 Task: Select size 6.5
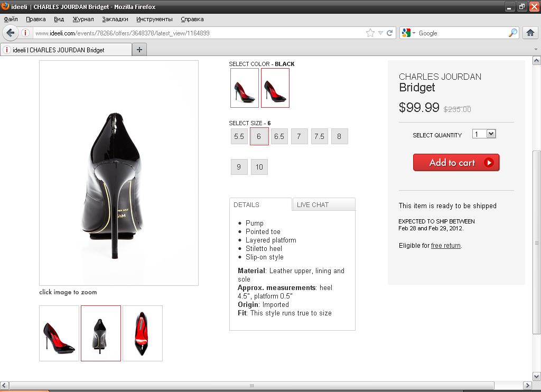point(279,137)
